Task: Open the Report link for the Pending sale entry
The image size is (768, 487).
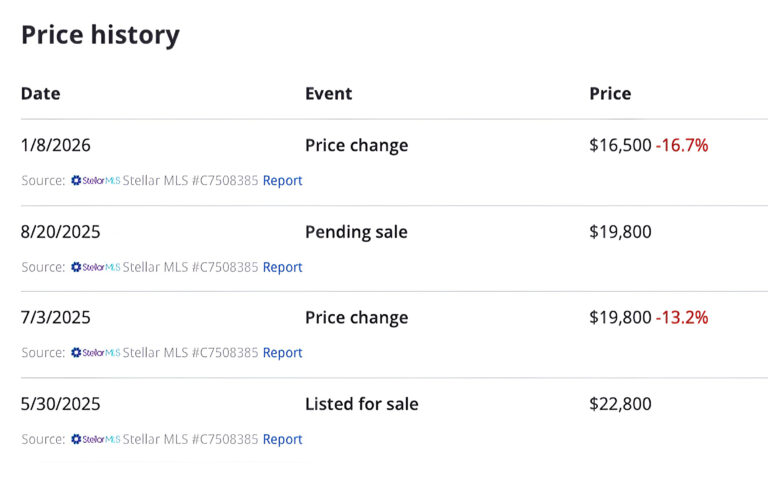Action: (x=282, y=267)
